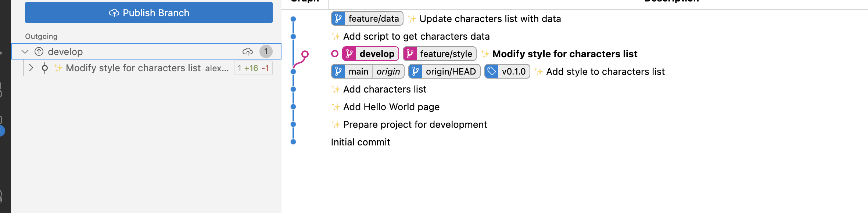This screenshot has width=868, height=213.
Task: Select the feature/data branch label
Action: pos(367,18)
